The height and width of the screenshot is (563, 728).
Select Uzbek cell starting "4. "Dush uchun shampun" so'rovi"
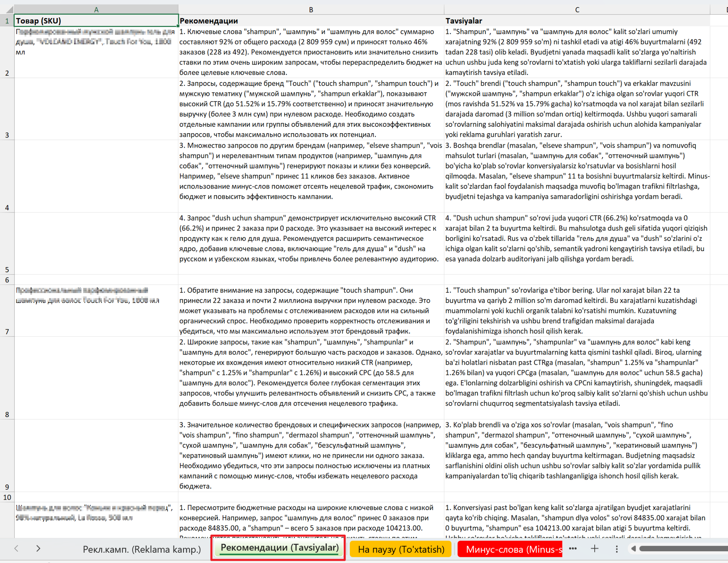coord(577,243)
